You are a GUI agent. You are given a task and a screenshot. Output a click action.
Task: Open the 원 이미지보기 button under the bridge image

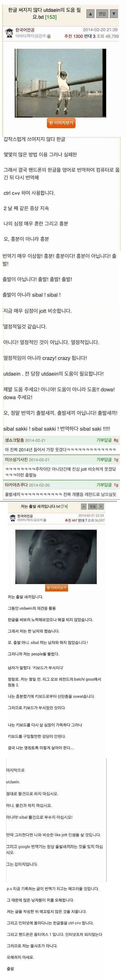[61, 123]
